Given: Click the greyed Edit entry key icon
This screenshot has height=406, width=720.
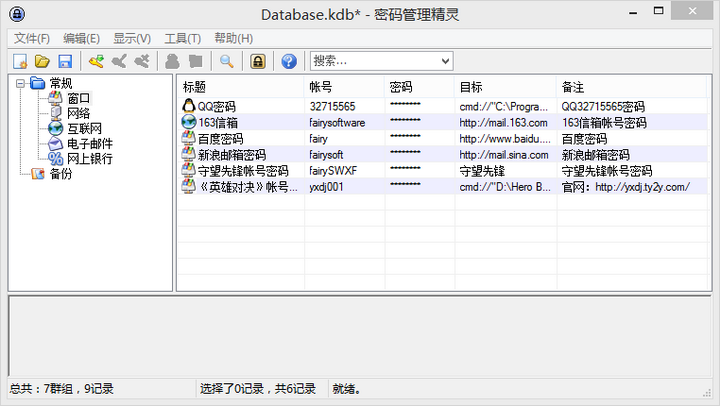Looking at the screenshot, I should point(119,61).
